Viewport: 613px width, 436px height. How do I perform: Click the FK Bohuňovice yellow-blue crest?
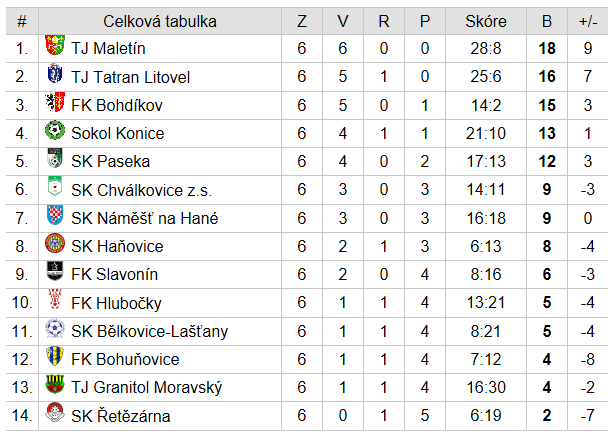click(55, 356)
